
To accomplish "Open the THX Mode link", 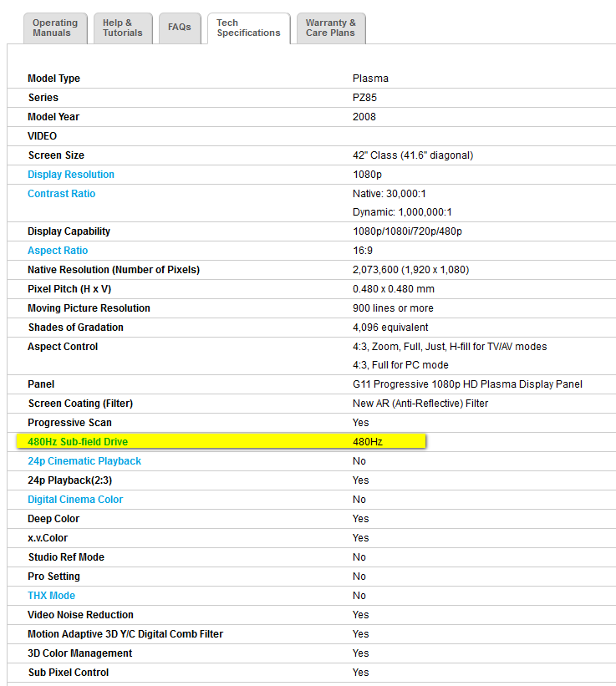I will pyautogui.click(x=51, y=596).
